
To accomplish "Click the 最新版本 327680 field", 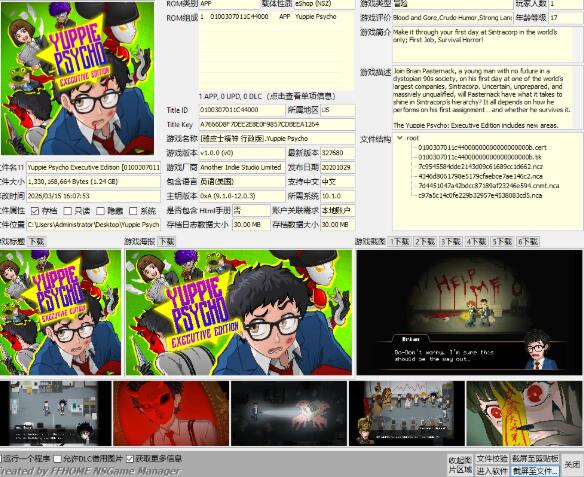I will pos(337,153).
